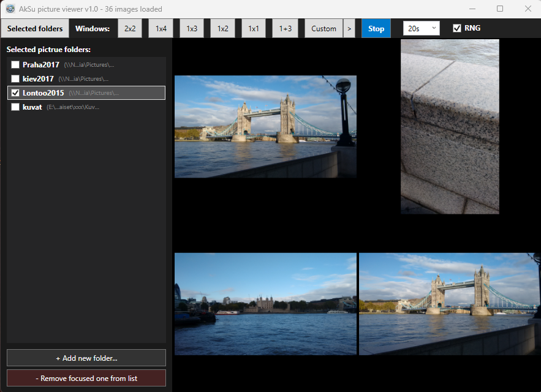The width and height of the screenshot is (541, 392).
Task: Check the Praha2017 folder checkbox
Action: [15, 64]
